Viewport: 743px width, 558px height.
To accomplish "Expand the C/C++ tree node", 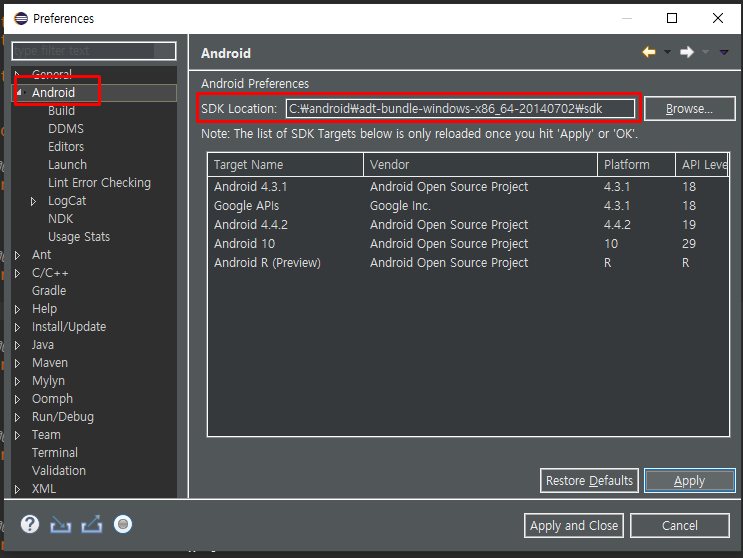I will [18, 273].
